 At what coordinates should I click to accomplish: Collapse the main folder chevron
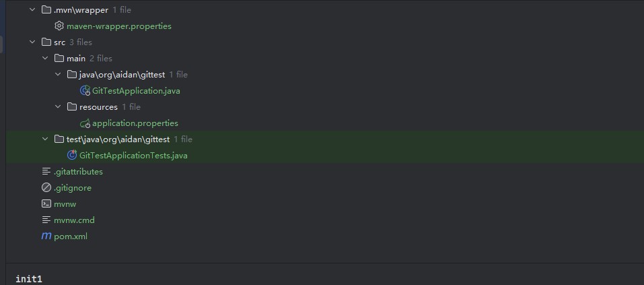45,59
